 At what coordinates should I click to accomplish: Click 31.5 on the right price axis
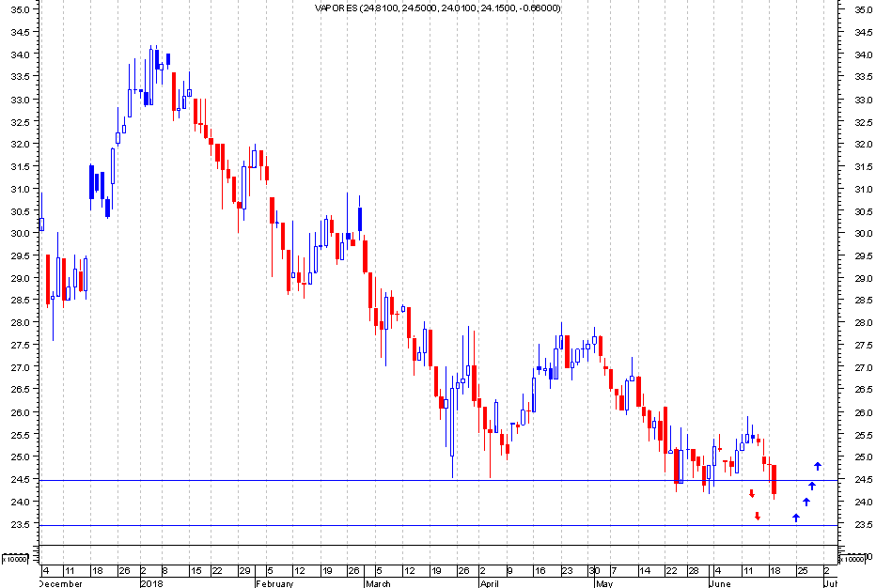coord(863,166)
